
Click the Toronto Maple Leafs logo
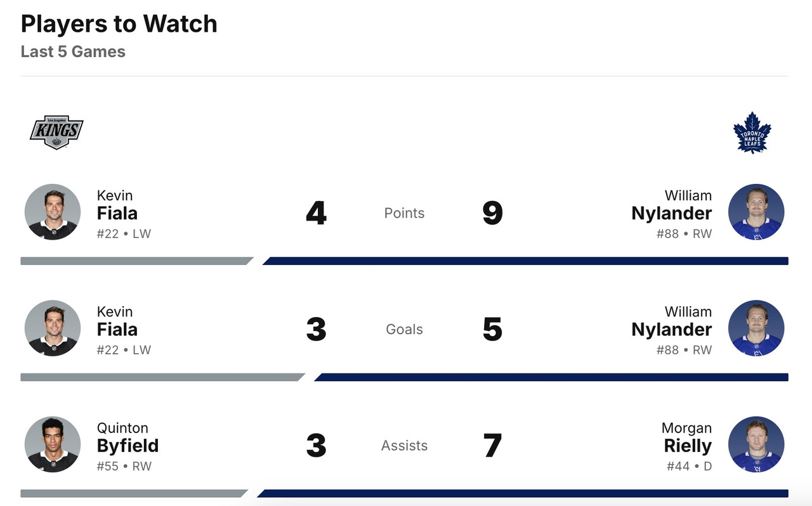(752, 133)
